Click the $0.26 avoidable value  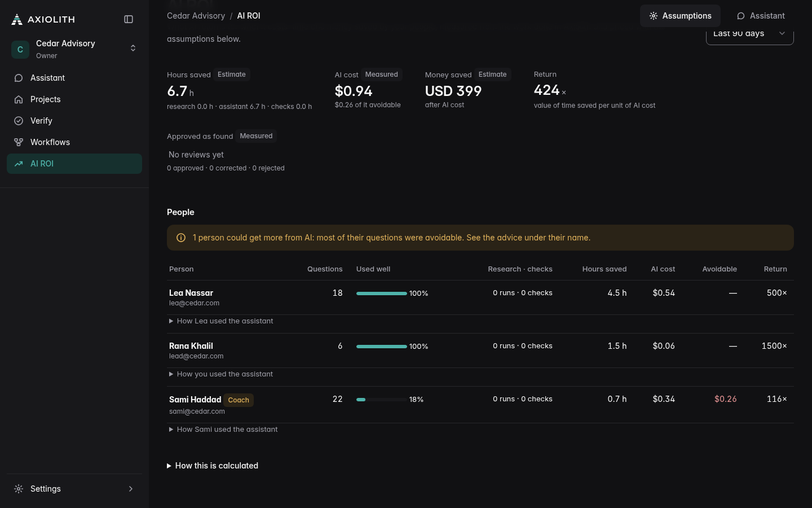pyautogui.click(x=725, y=399)
